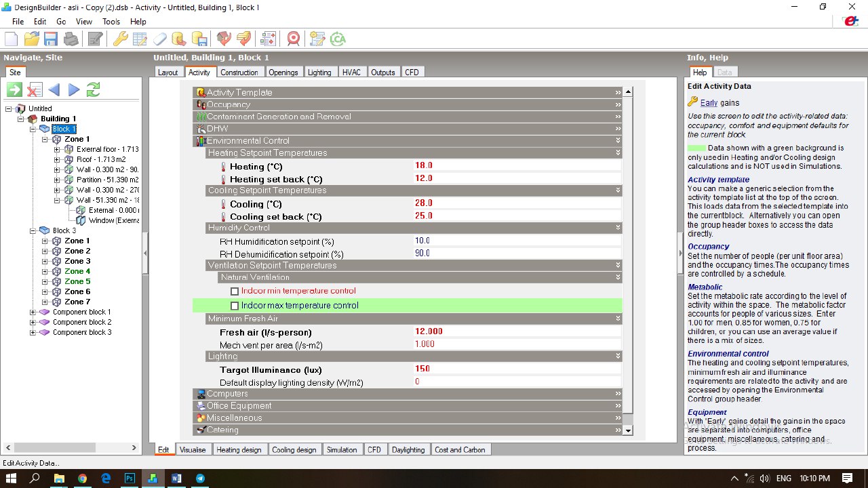The image size is (868, 488).
Task: Refresh the navigator with the green arrows icon
Action: 94,89
